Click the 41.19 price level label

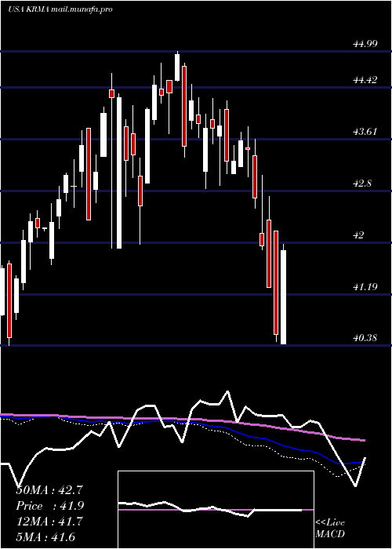[x=365, y=287]
